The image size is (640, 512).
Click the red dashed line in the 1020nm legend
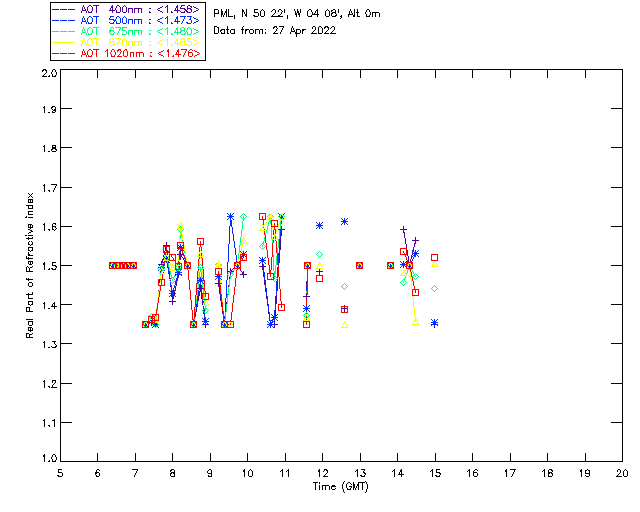[64, 53]
